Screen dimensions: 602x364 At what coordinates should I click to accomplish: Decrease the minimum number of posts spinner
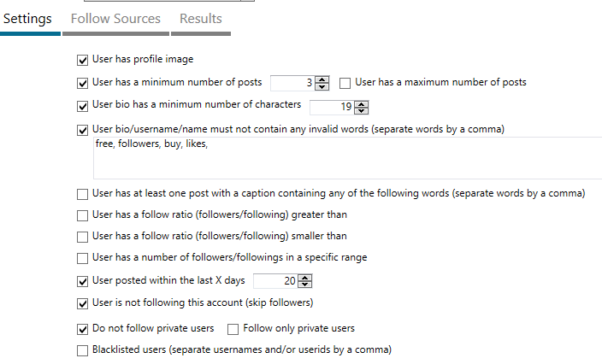[x=322, y=86]
